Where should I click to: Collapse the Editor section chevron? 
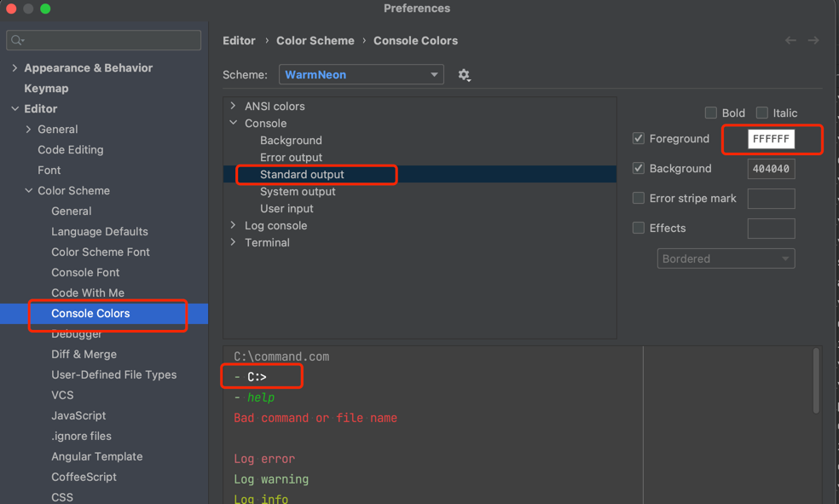14,108
